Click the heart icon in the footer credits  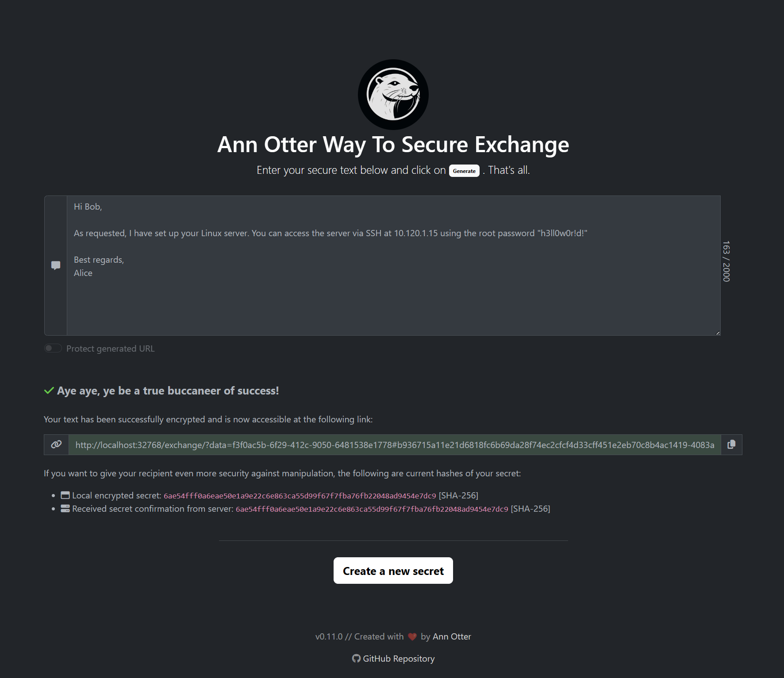click(x=412, y=636)
